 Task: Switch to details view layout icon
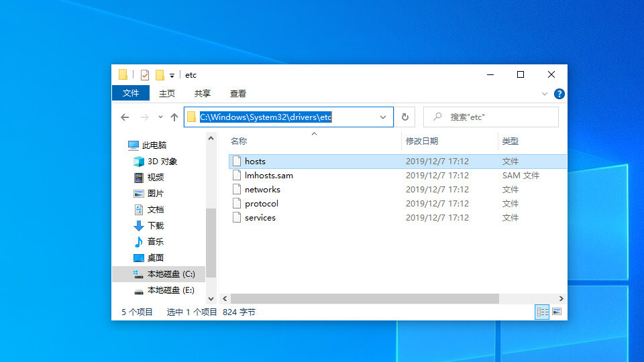point(542,312)
